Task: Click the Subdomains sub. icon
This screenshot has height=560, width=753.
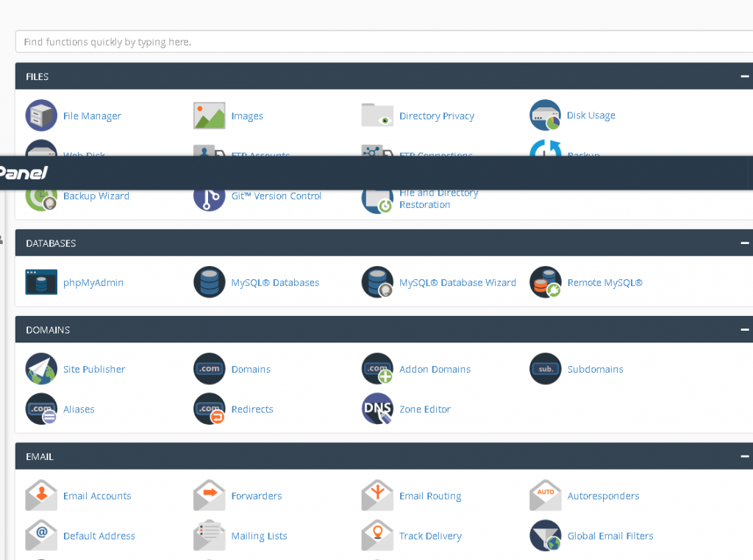Action: click(x=546, y=368)
